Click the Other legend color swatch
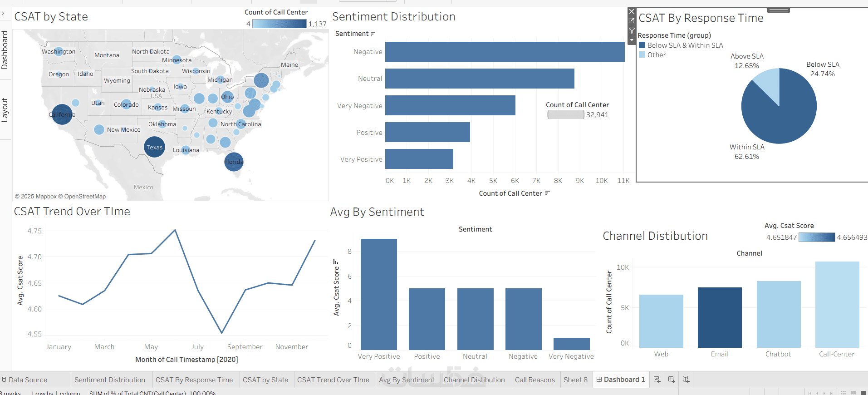The width and height of the screenshot is (868, 395). coord(642,55)
